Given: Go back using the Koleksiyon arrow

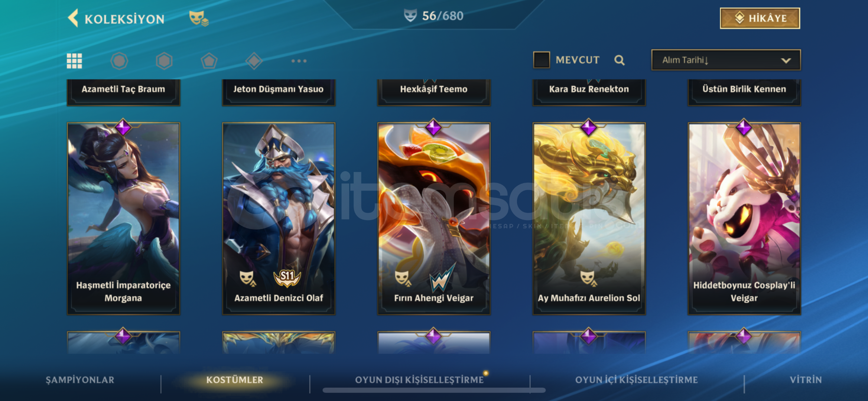Looking at the screenshot, I should click(73, 18).
